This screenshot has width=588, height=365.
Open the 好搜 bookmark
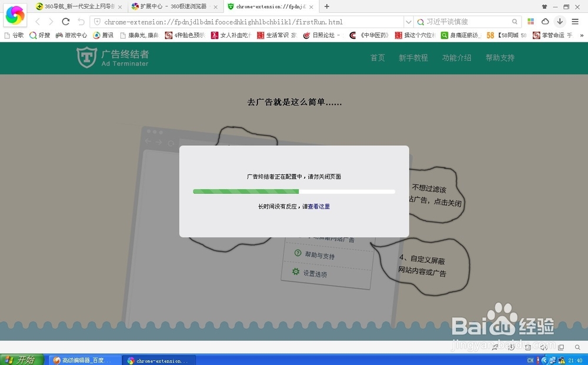pyautogui.click(x=40, y=35)
